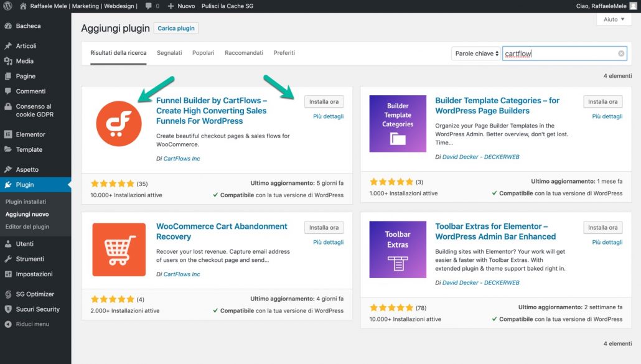This screenshot has width=641, height=364.
Task: Open Più dettagli for Cart Abandonment Recovery
Action: pyautogui.click(x=328, y=242)
